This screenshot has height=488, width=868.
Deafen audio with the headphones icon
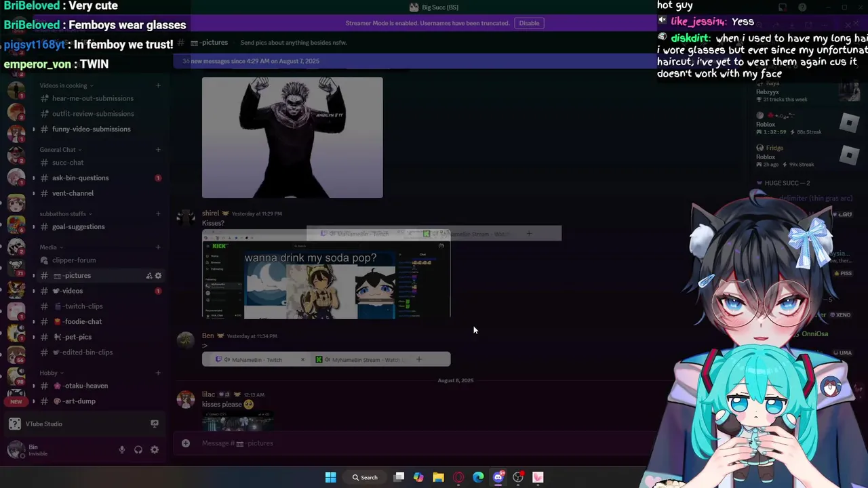[138, 449]
